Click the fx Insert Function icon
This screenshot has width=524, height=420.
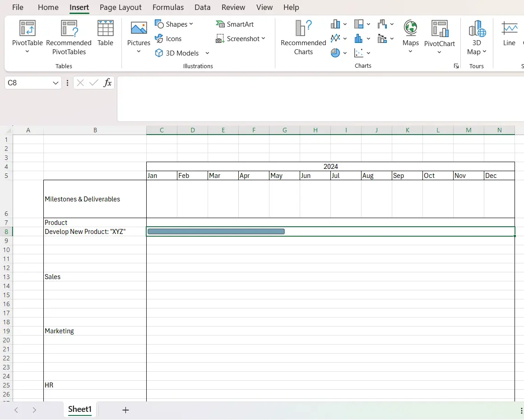(107, 83)
